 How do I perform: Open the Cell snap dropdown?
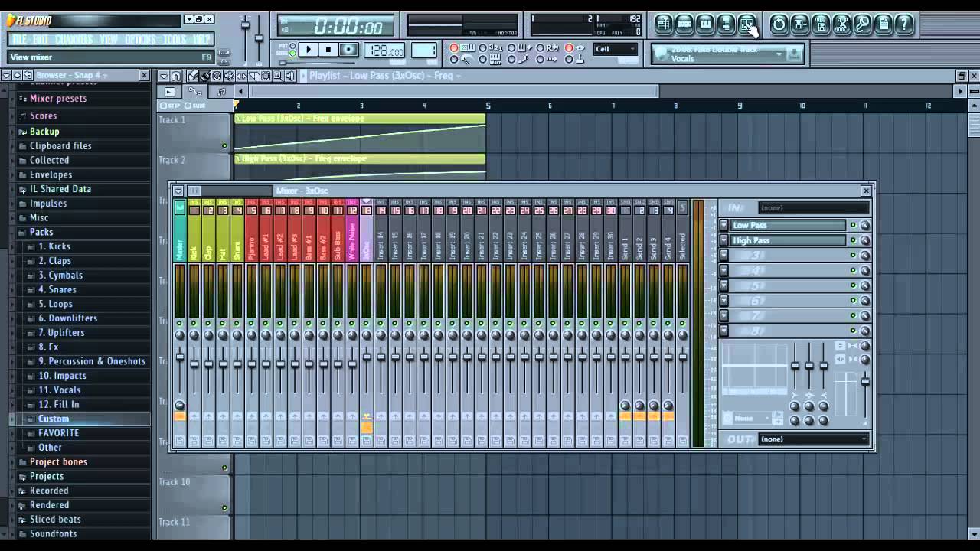(x=615, y=49)
